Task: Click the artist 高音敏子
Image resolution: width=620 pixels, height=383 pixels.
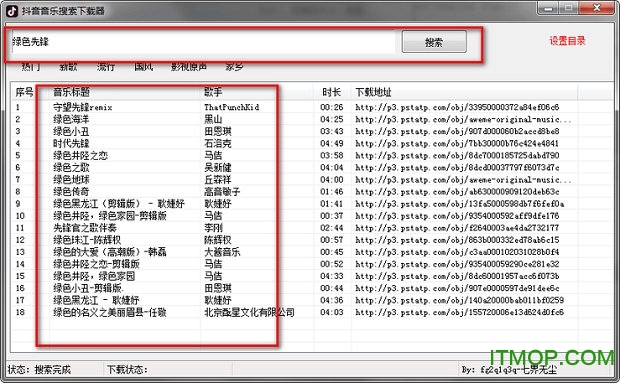Action: [x=222, y=192]
